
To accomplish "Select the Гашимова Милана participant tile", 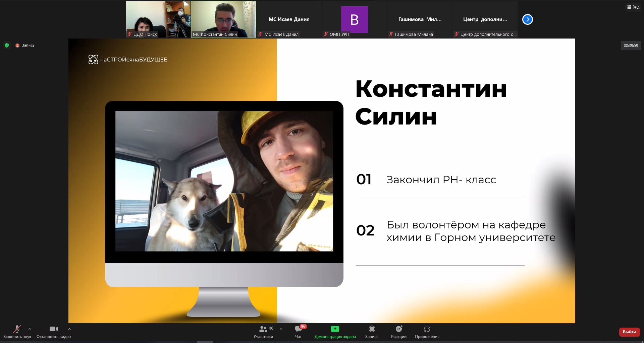I will 420,19.
